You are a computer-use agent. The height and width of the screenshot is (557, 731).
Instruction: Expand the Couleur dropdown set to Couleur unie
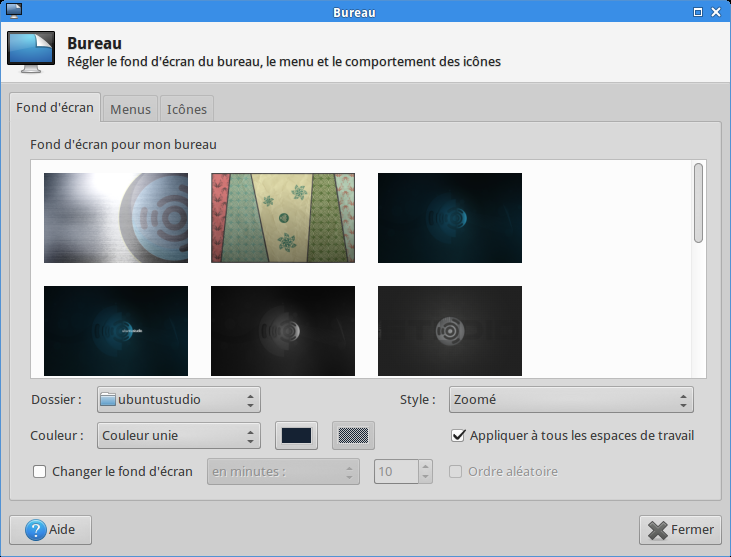(x=179, y=435)
